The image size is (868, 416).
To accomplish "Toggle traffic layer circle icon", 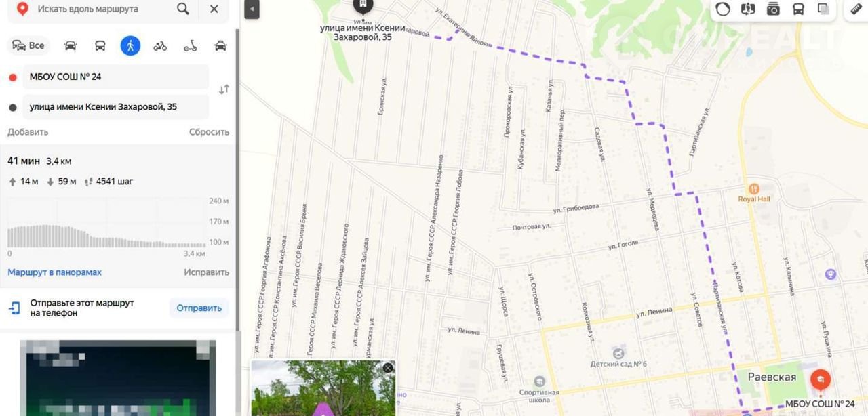I will click(723, 9).
